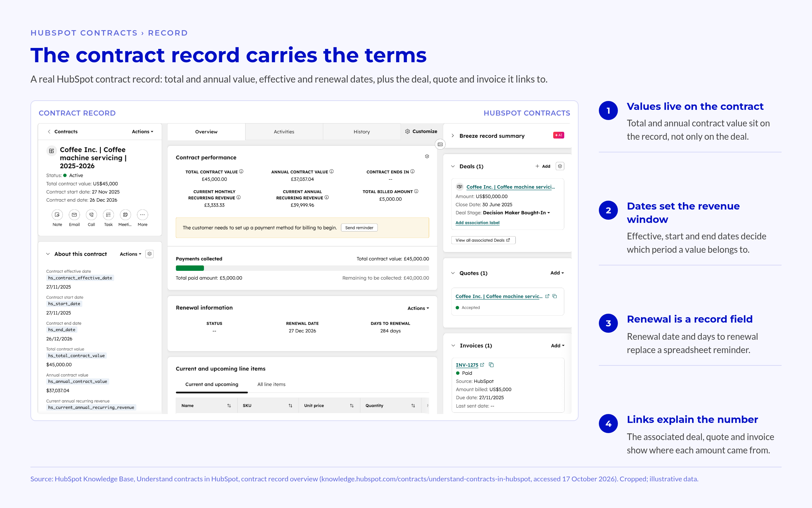Collapse the Deals section
This screenshot has height=508, width=812.
coord(453,166)
